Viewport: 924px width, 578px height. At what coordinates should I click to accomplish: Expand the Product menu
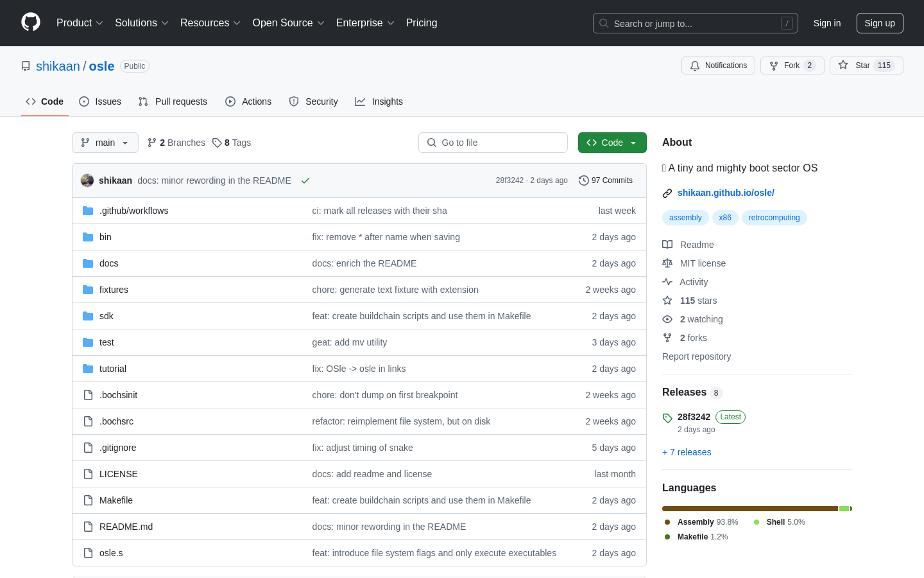point(80,23)
